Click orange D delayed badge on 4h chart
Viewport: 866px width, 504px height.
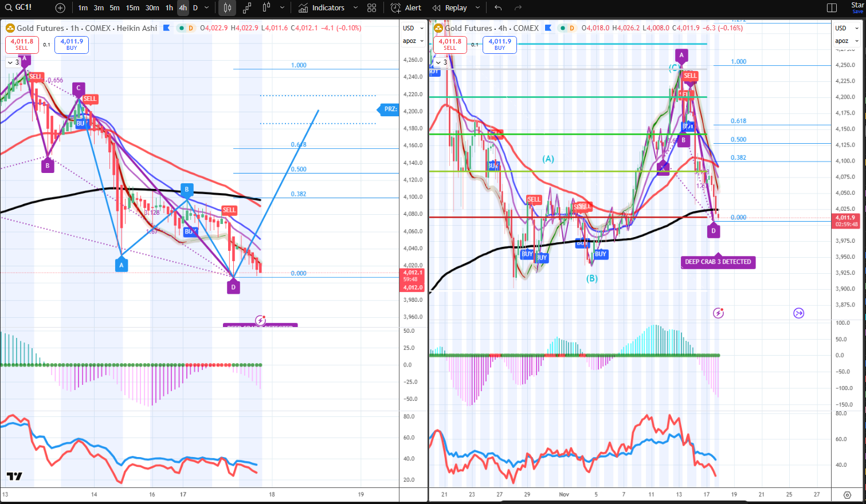[572, 28]
